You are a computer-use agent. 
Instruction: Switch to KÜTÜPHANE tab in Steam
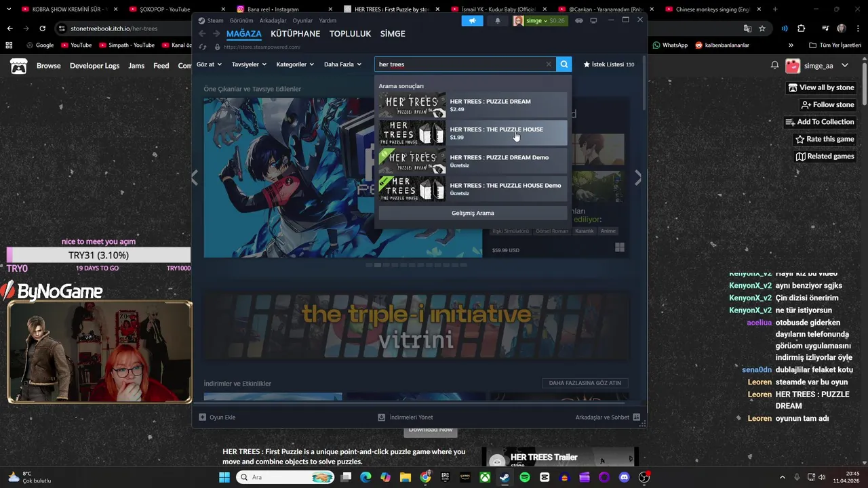(x=295, y=34)
